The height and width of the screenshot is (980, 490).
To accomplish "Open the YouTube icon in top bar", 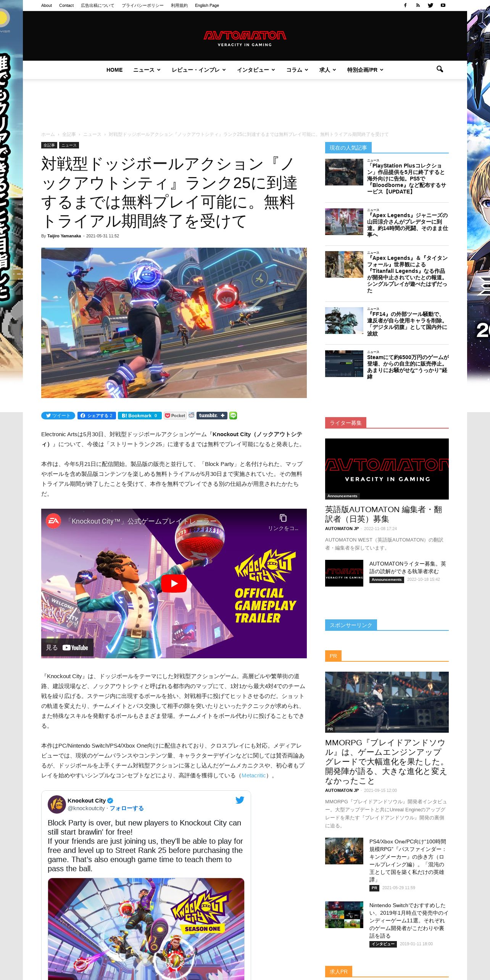I will click(x=443, y=5).
